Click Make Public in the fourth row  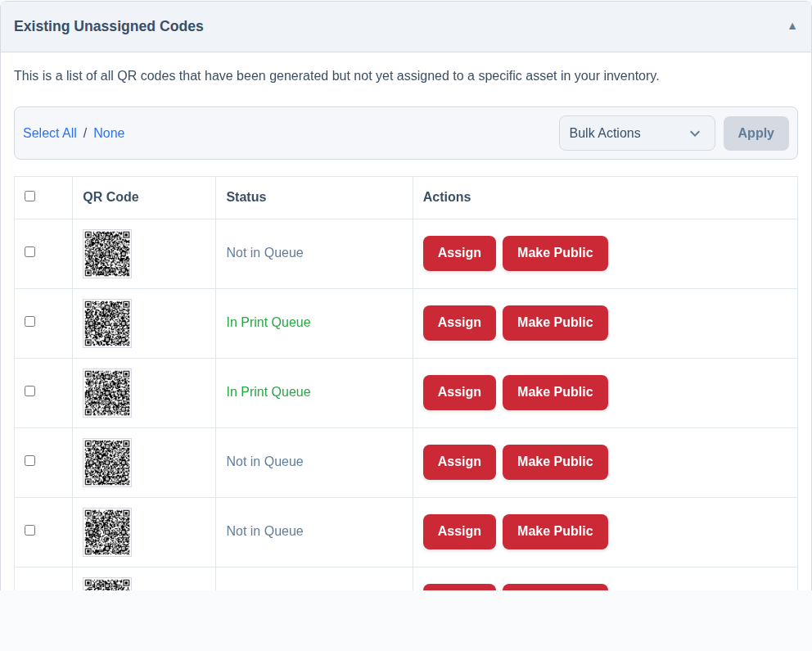tap(555, 462)
